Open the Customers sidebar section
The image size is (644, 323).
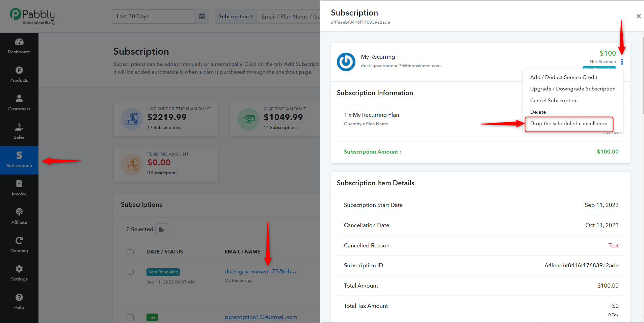point(19,103)
